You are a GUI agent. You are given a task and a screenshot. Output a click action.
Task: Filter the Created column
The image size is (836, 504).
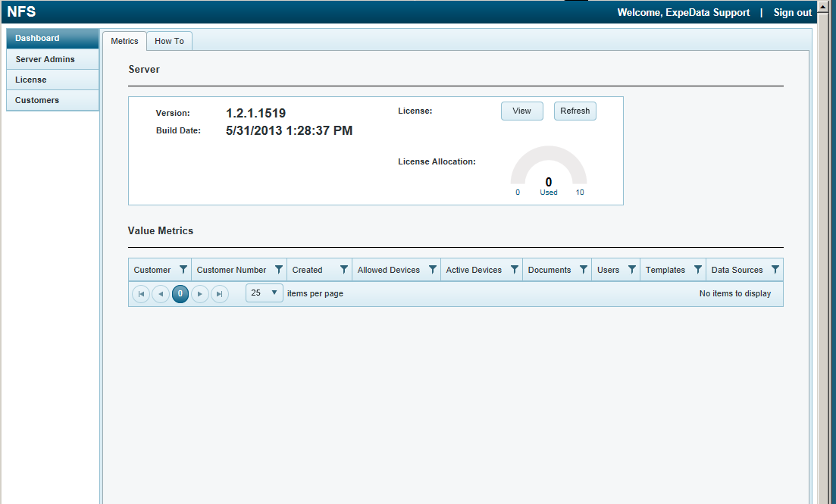[x=344, y=269]
